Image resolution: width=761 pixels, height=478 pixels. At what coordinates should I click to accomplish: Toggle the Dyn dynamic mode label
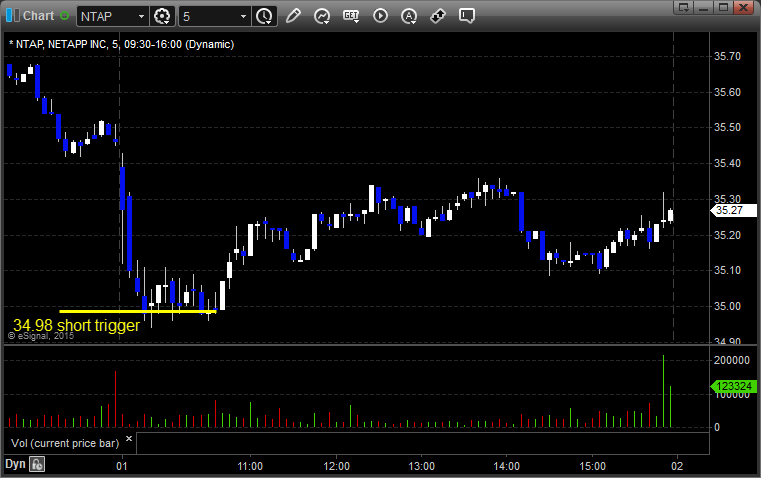point(15,464)
